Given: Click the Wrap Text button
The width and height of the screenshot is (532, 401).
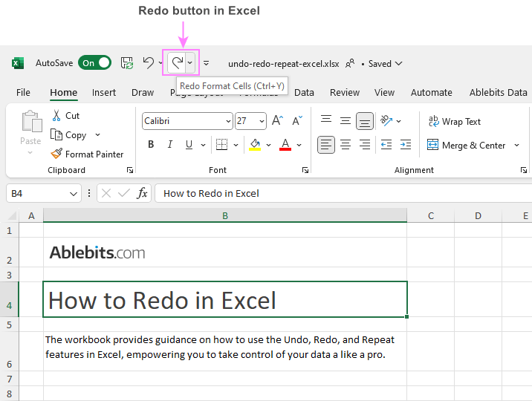Looking at the screenshot, I should pos(454,122).
